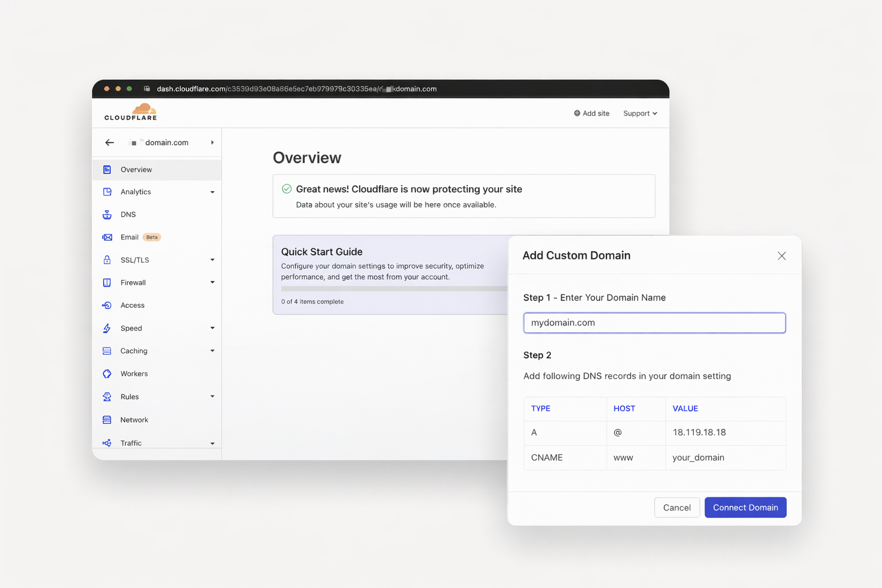Screen dimensions: 882x588
Task: Expand the Rules submenu arrow
Action: pyautogui.click(x=212, y=397)
